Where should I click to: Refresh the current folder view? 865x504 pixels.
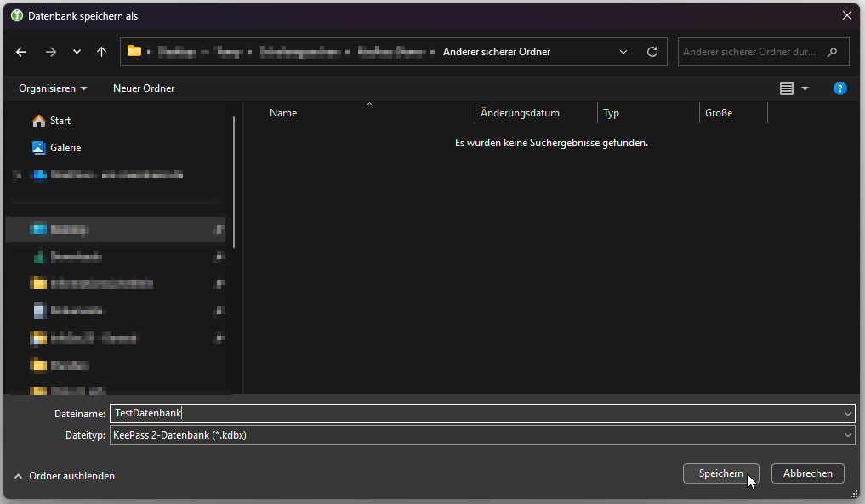[x=652, y=52]
